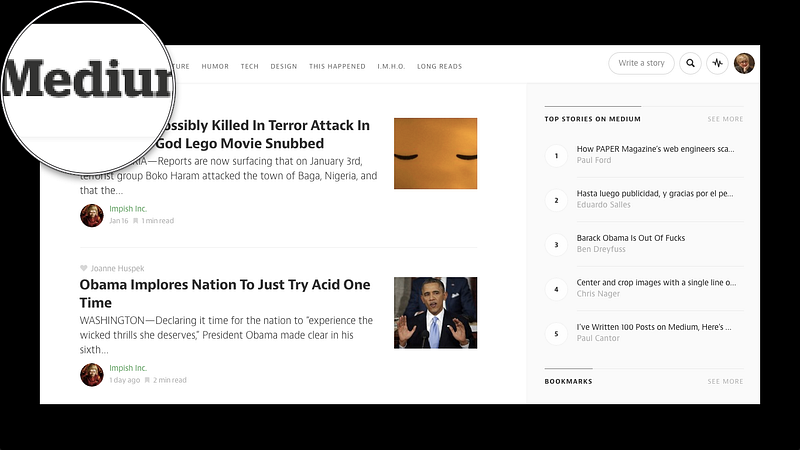Open the HUMOR category
The height and width of the screenshot is (450, 800).
coord(215,66)
